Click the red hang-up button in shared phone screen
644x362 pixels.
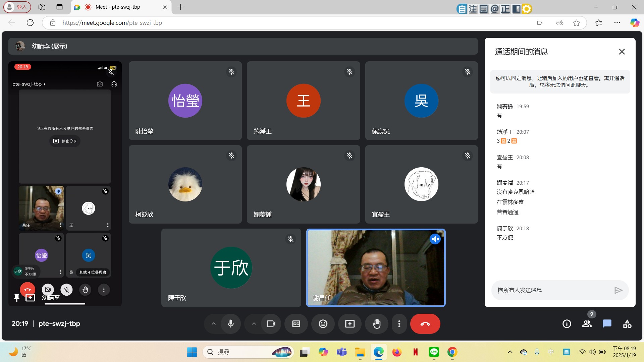28,289
